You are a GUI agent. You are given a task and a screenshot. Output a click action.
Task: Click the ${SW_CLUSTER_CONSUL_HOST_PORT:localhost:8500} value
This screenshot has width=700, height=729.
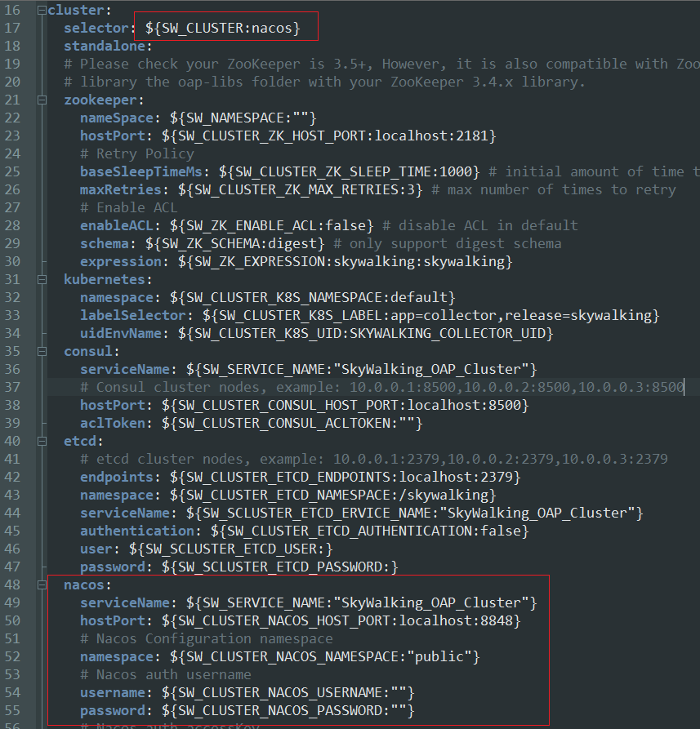coord(346,406)
